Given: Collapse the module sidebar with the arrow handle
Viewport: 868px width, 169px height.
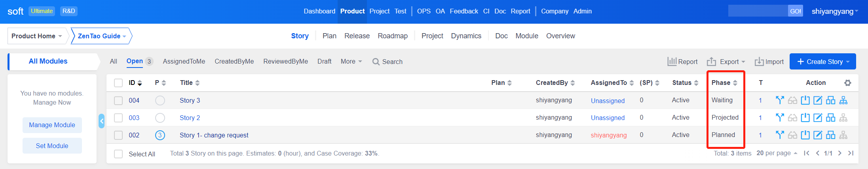Looking at the screenshot, I should [102, 121].
